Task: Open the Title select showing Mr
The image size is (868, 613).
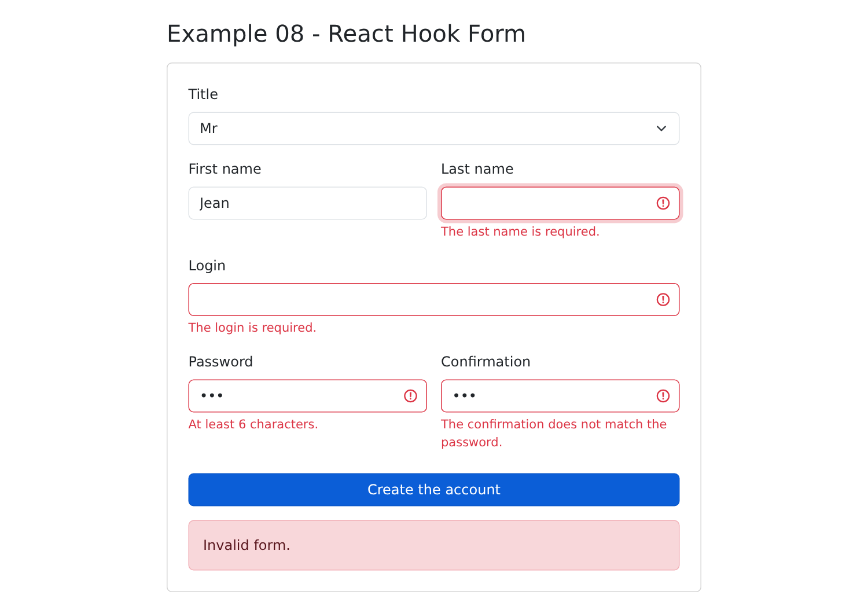Action: (434, 129)
